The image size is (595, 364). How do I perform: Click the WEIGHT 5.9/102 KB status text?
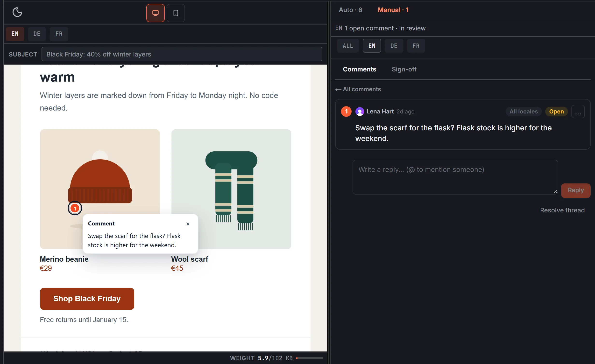point(261,358)
